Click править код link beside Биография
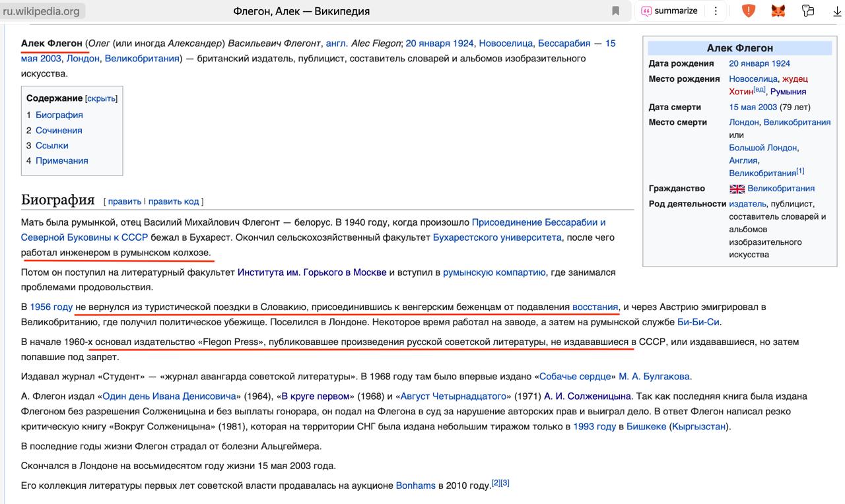Viewport: 845px width, 504px height. pos(173,201)
